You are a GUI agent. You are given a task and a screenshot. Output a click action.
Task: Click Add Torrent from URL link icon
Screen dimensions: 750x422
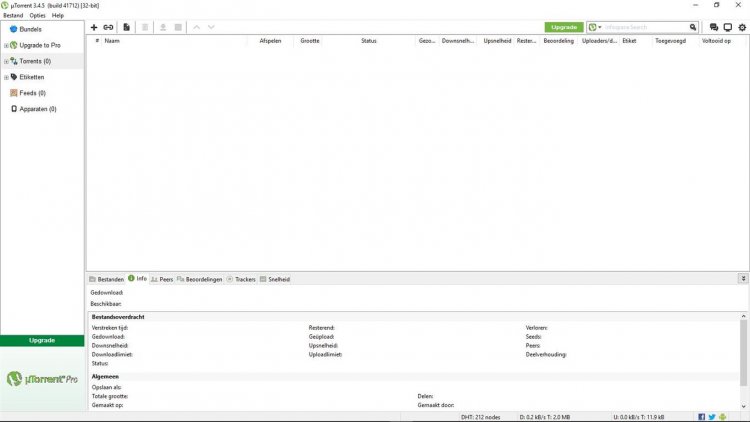[x=108, y=27]
